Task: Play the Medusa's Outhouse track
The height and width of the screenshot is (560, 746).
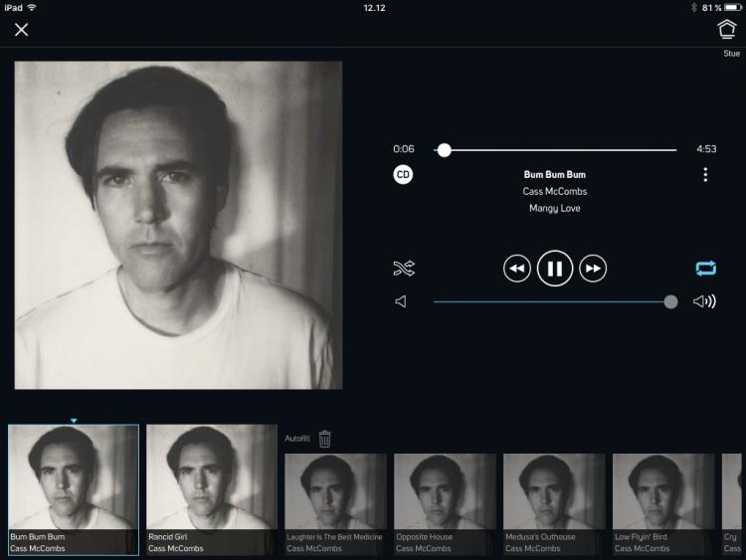Action: [554, 504]
